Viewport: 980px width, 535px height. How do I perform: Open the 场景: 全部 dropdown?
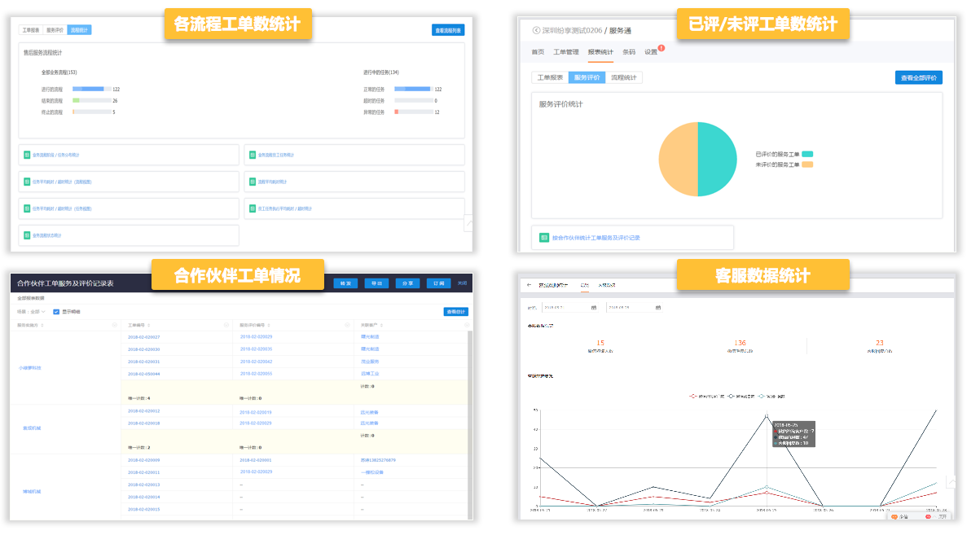pos(31,312)
